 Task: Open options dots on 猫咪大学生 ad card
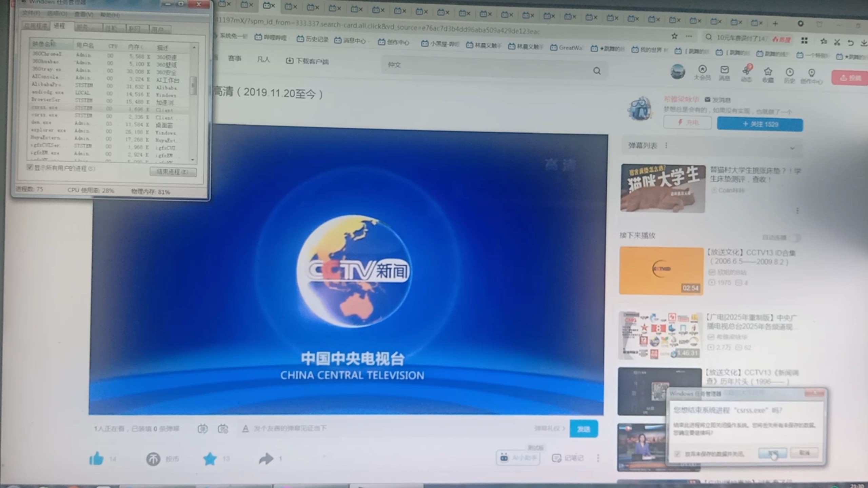797,211
